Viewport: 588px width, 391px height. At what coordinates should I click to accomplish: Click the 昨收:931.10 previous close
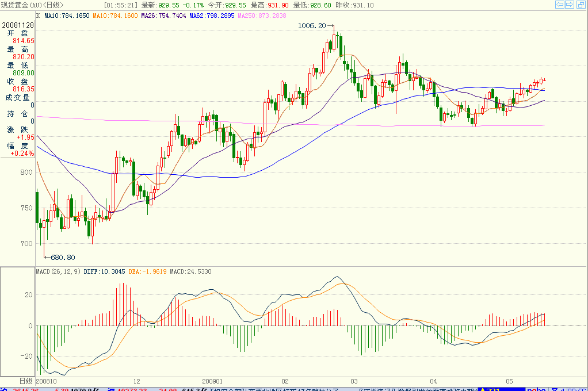pyautogui.click(x=354, y=5)
